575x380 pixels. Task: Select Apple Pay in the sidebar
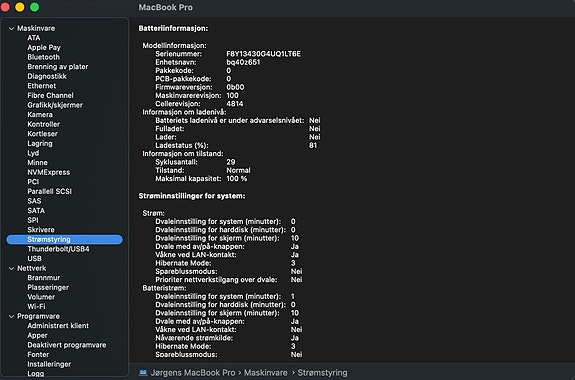[44, 47]
